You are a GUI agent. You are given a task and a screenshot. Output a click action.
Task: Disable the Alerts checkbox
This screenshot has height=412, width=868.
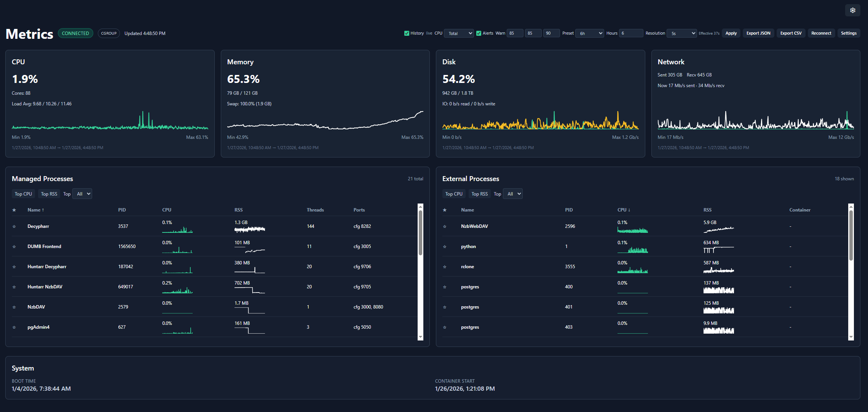(x=479, y=33)
